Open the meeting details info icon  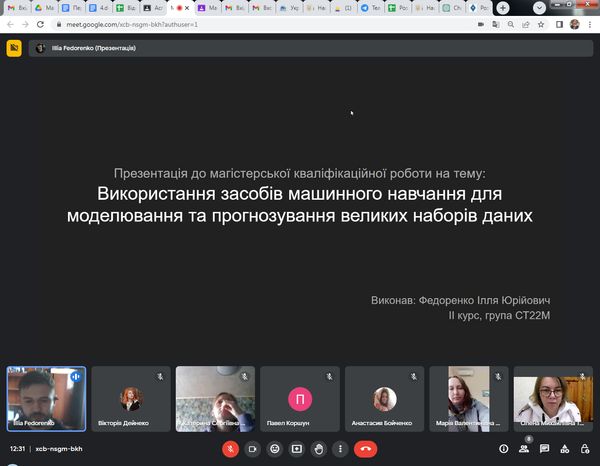[x=503, y=449]
